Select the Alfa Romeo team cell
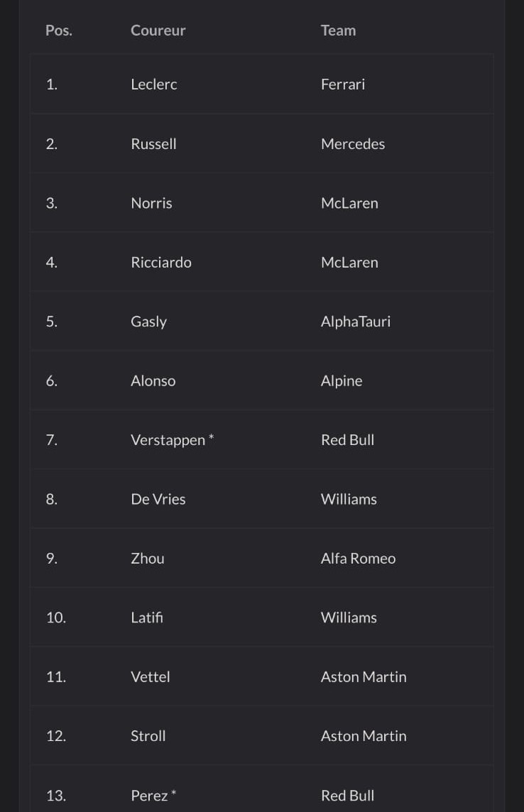524x812 pixels. point(358,559)
